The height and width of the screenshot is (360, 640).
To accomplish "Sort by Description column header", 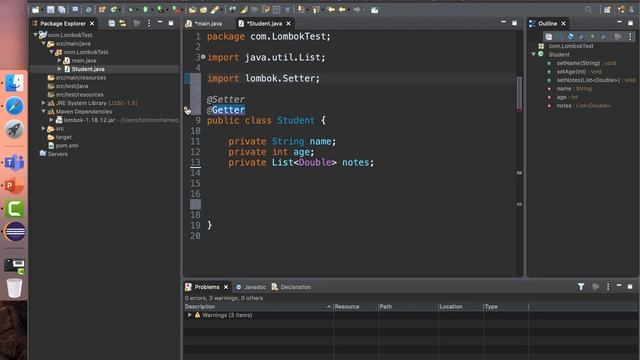I will tap(258, 307).
